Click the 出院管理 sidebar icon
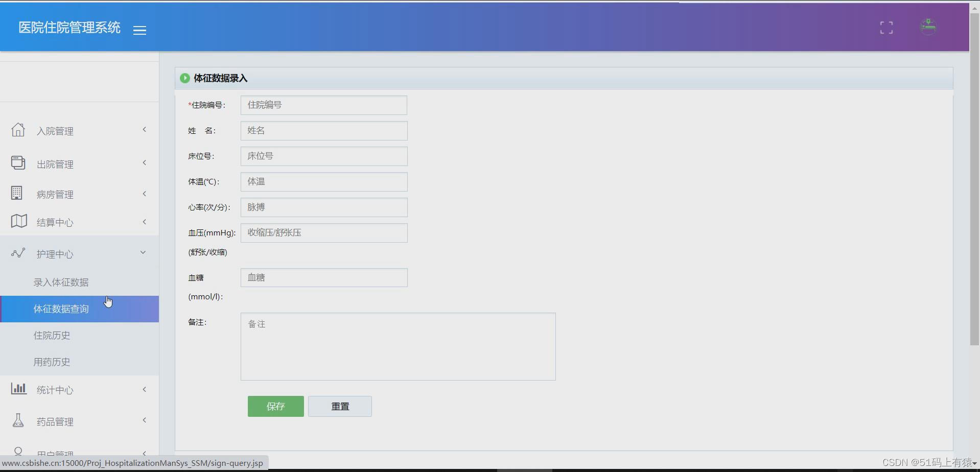 click(18, 162)
